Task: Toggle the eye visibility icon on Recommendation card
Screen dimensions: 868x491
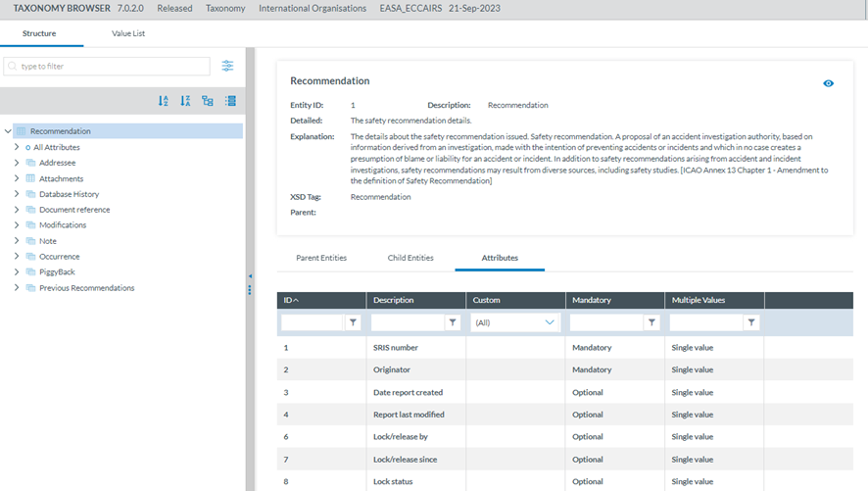Action: click(x=828, y=83)
